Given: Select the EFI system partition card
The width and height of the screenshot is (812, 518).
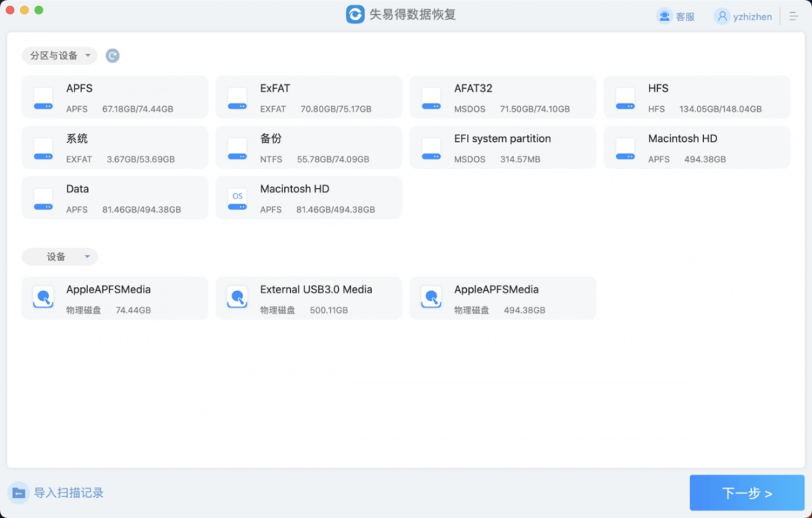Looking at the screenshot, I should tap(502, 147).
